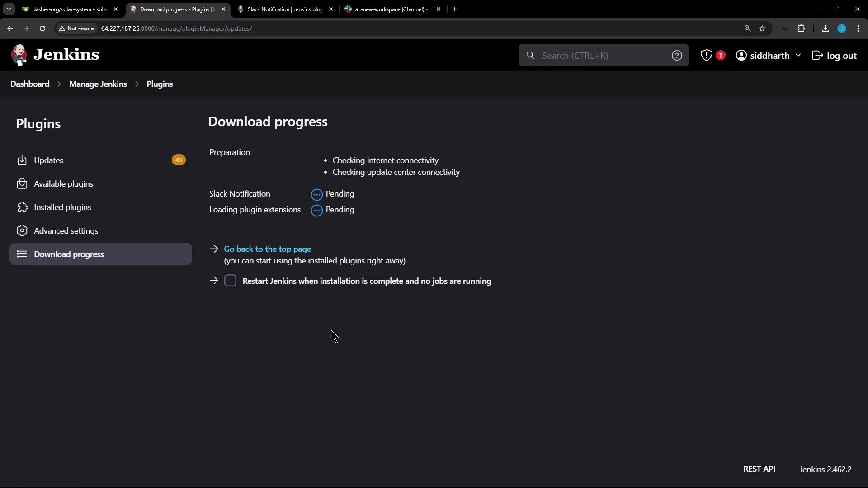Click the Search (CTRL+K) input field
Image resolution: width=868 pixels, height=488 pixels.
(x=601, y=56)
